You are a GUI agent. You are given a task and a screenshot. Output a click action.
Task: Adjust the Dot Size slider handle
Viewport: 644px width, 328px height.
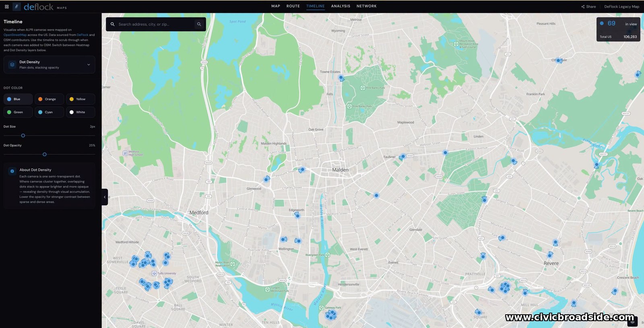click(x=23, y=136)
